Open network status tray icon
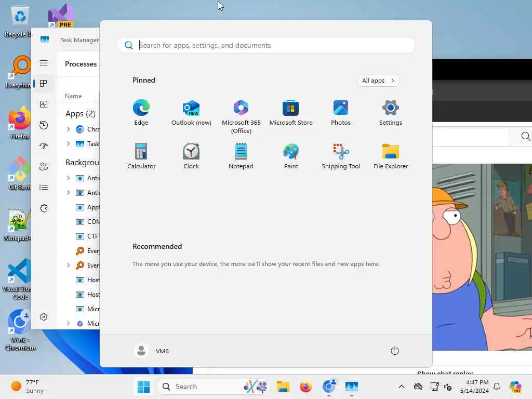Image resolution: width=532 pixels, height=399 pixels. click(434, 387)
